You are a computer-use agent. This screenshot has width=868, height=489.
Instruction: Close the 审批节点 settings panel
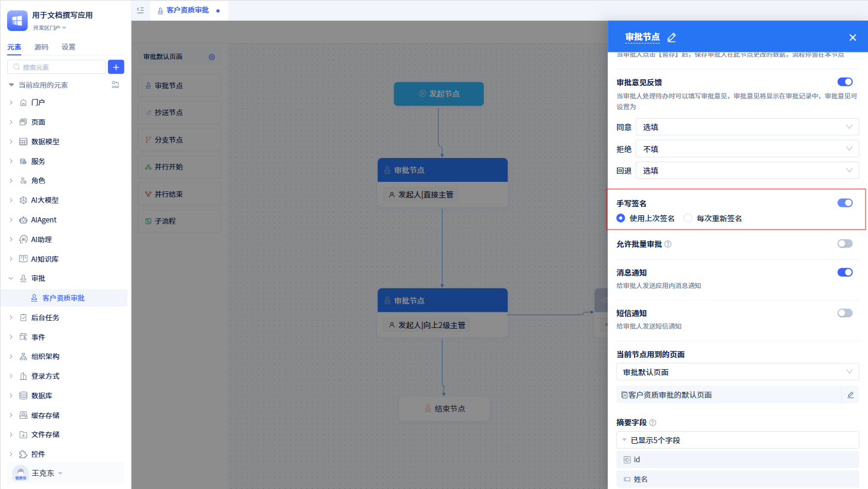(x=853, y=38)
